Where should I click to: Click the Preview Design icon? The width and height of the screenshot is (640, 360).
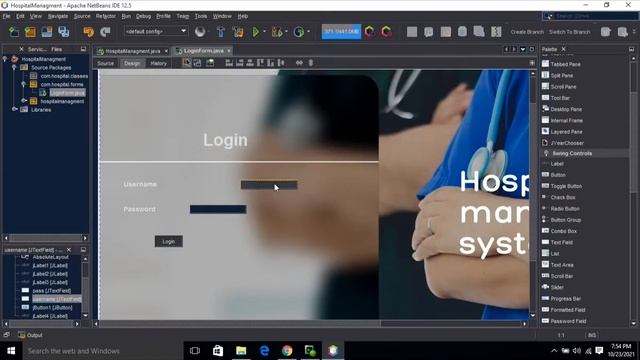pyautogui.click(x=210, y=63)
